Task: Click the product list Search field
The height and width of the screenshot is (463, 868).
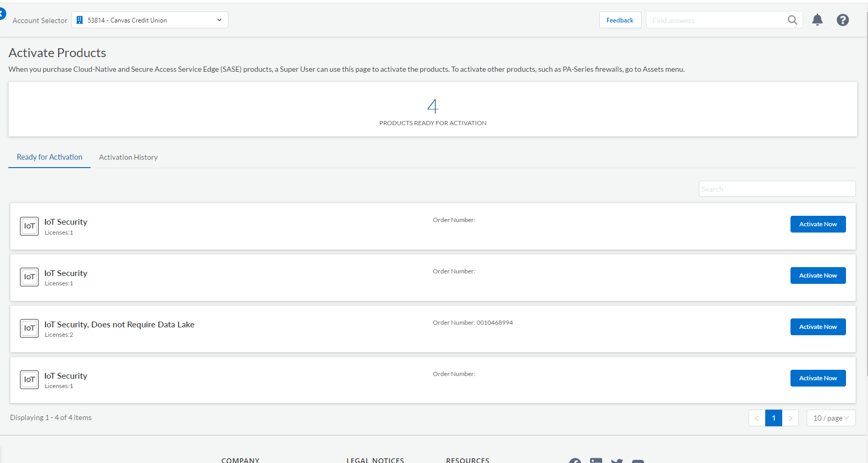Action: (776, 189)
